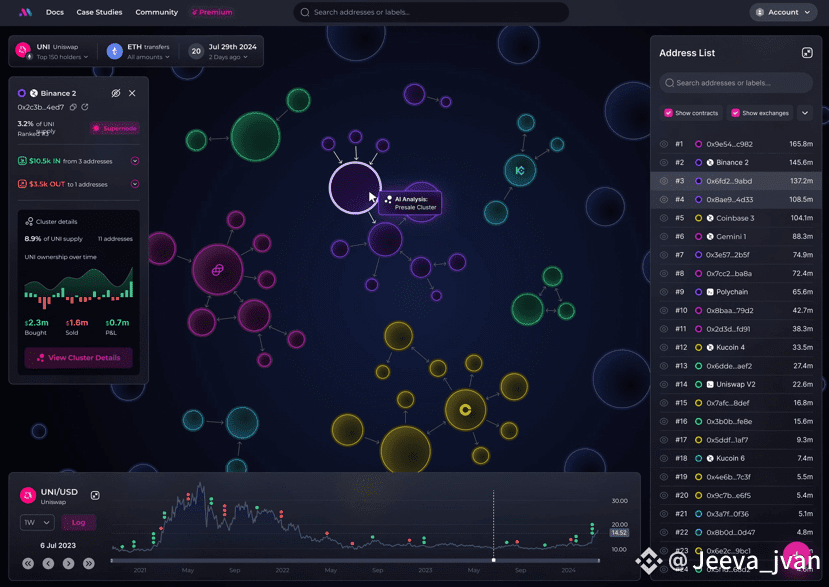Toggle visibility of #9 Polychain
Viewport: 829px width, 587px height.
tap(664, 292)
